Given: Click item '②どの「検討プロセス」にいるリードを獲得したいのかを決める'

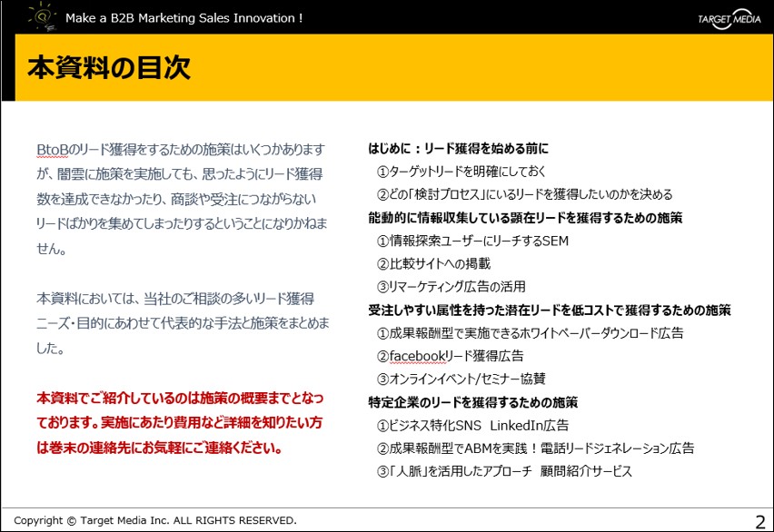Looking at the screenshot, I should coord(525,194).
